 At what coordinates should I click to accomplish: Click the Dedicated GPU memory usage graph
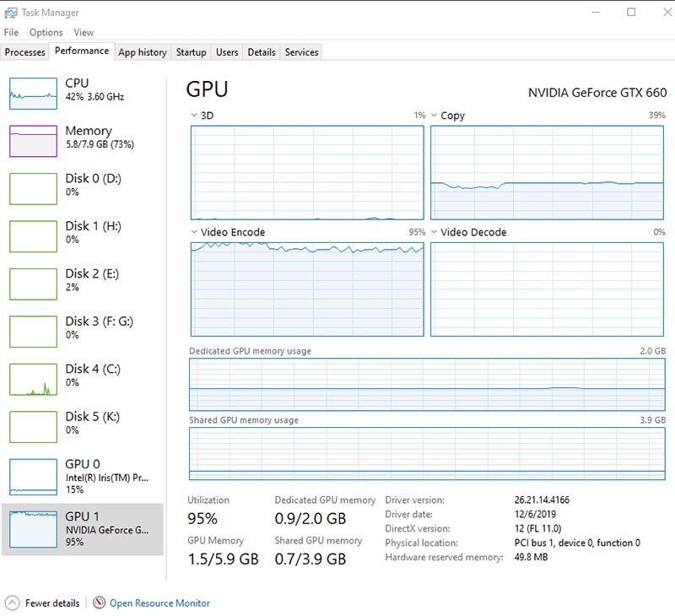click(427, 384)
